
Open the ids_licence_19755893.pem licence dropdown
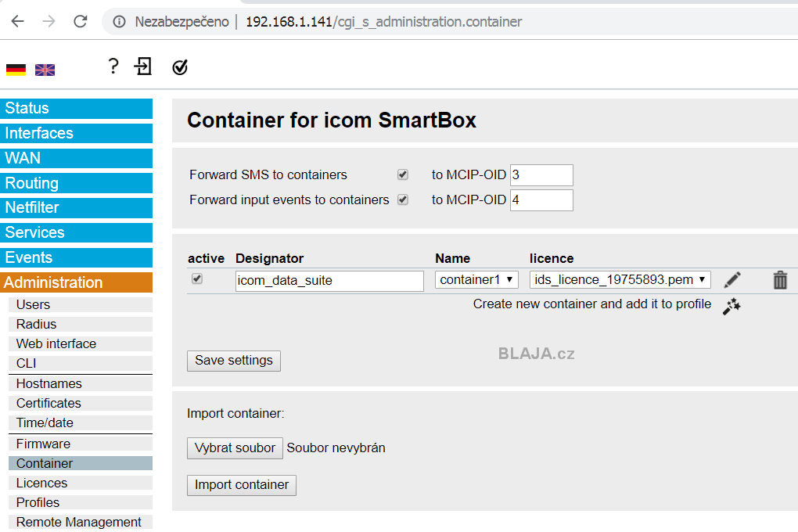pyautogui.click(x=620, y=279)
